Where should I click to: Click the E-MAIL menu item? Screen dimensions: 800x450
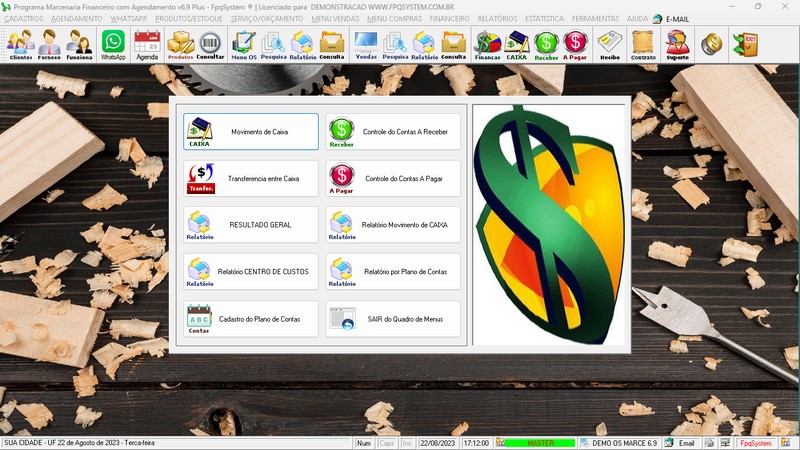[671, 19]
